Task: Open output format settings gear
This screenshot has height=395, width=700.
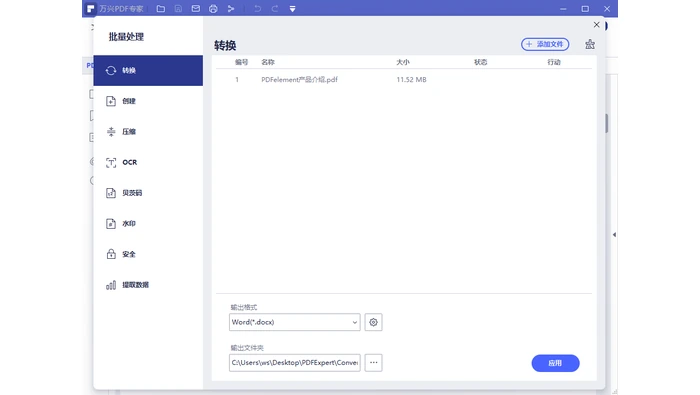Action: 373,322
